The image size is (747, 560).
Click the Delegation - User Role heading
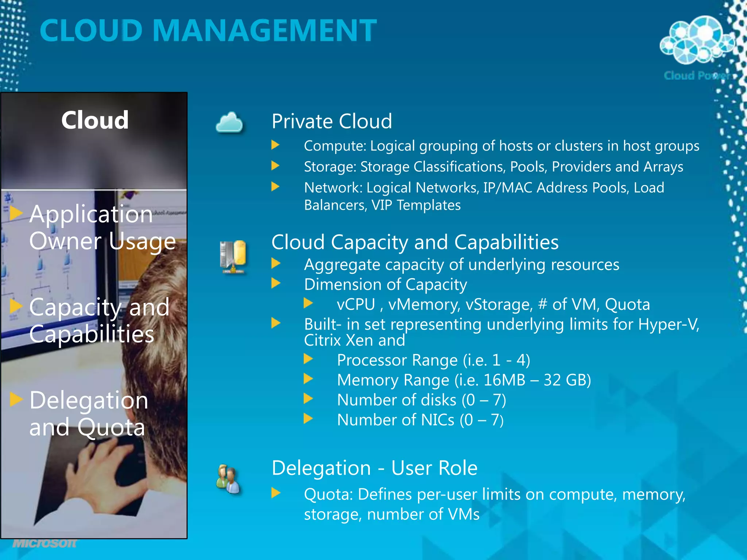tap(375, 468)
